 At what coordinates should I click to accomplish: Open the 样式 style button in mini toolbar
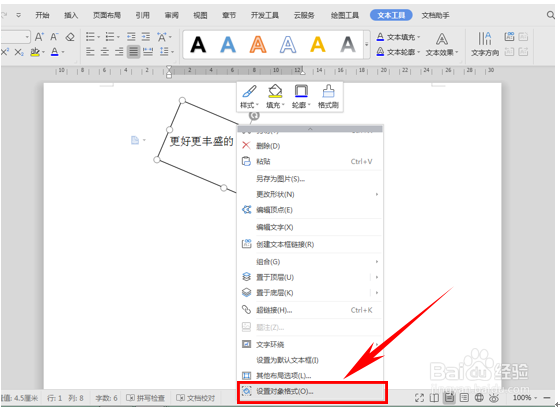(249, 96)
